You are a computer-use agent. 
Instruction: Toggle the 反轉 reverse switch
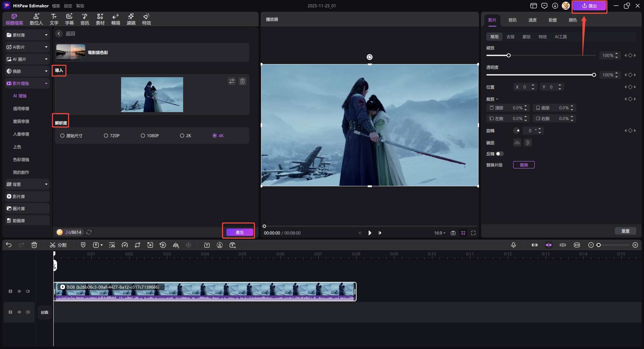coord(499,154)
